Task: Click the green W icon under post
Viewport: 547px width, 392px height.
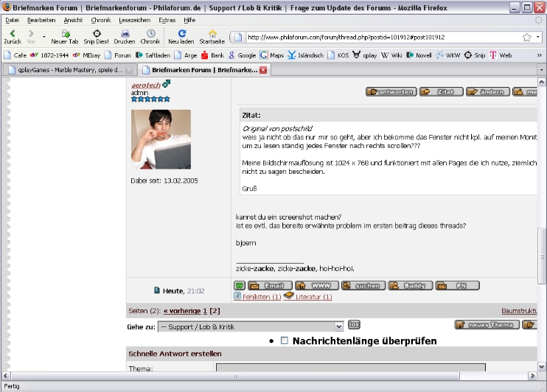Action: 239,286
